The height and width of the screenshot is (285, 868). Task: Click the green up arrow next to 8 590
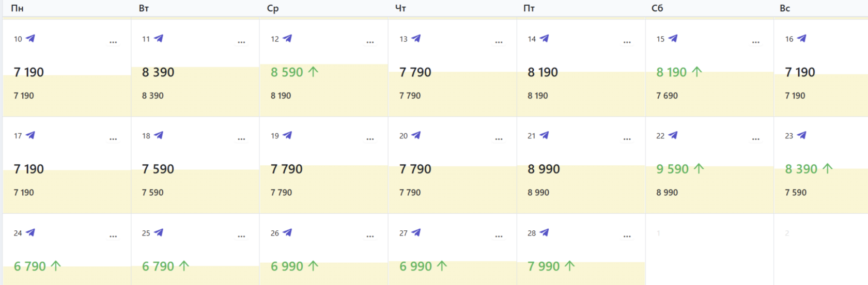pyautogui.click(x=313, y=72)
